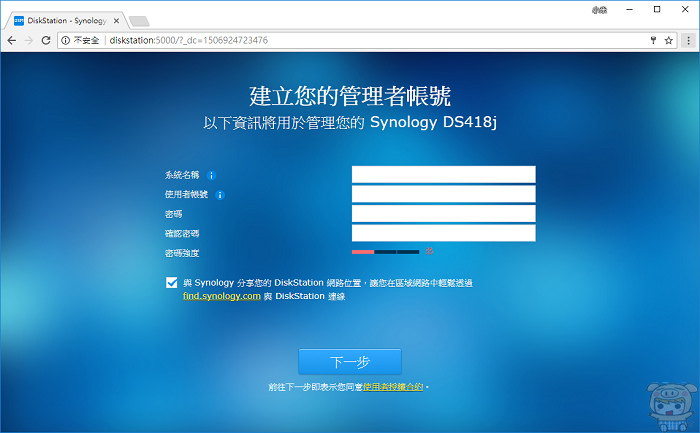The height and width of the screenshot is (433, 700).
Task: Click the Chrome profile name button
Action: (599, 10)
